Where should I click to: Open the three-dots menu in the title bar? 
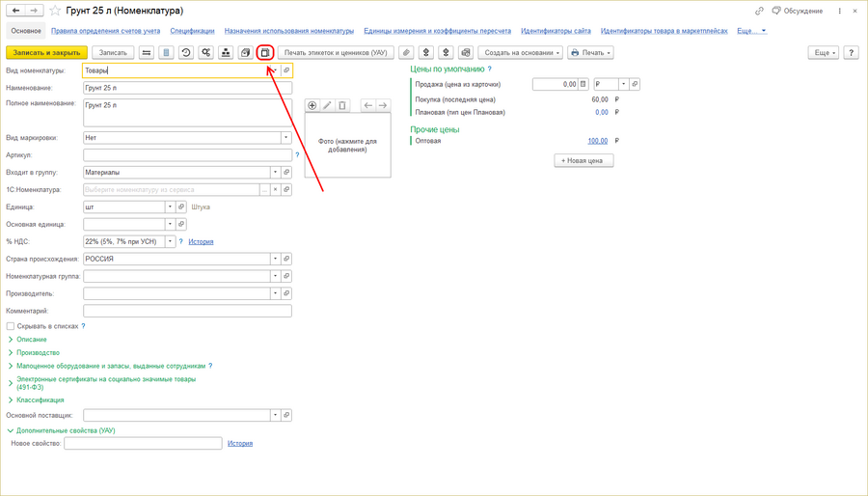click(x=839, y=11)
